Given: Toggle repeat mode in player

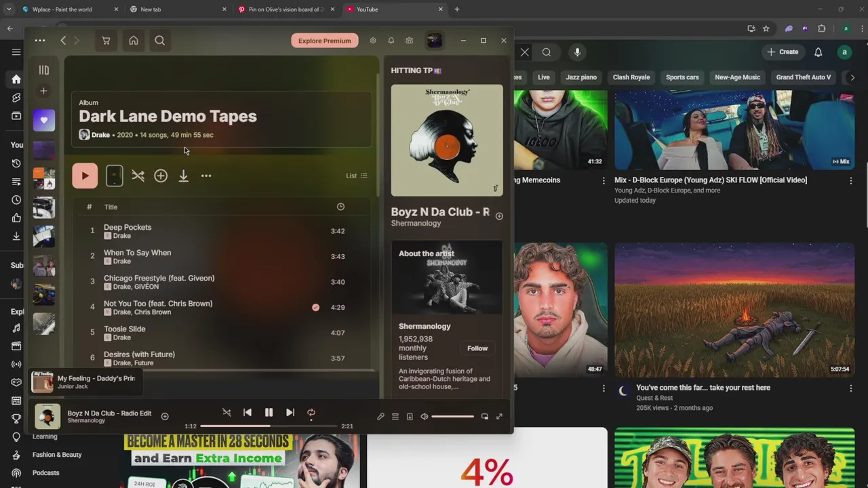Looking at the screenshot, I should [311, 413].
